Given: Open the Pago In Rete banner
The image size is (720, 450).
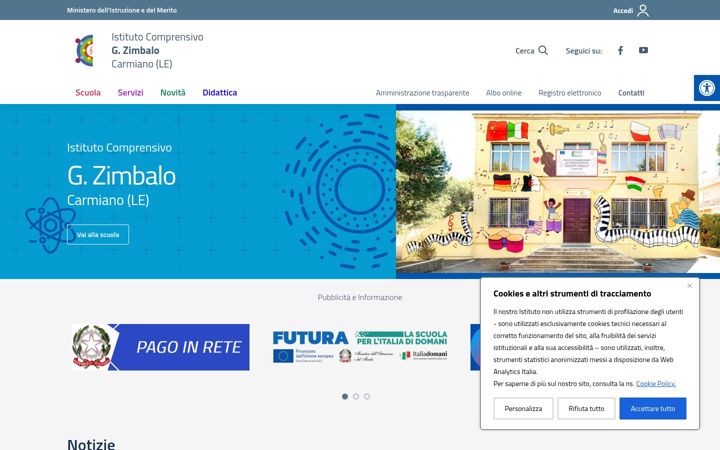Looking at the screenshot, I should coord(161,347).
